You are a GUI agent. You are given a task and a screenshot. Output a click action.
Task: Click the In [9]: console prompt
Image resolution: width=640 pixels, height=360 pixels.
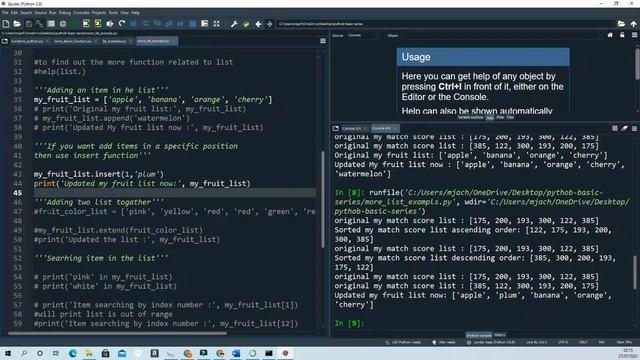(349, 324)
